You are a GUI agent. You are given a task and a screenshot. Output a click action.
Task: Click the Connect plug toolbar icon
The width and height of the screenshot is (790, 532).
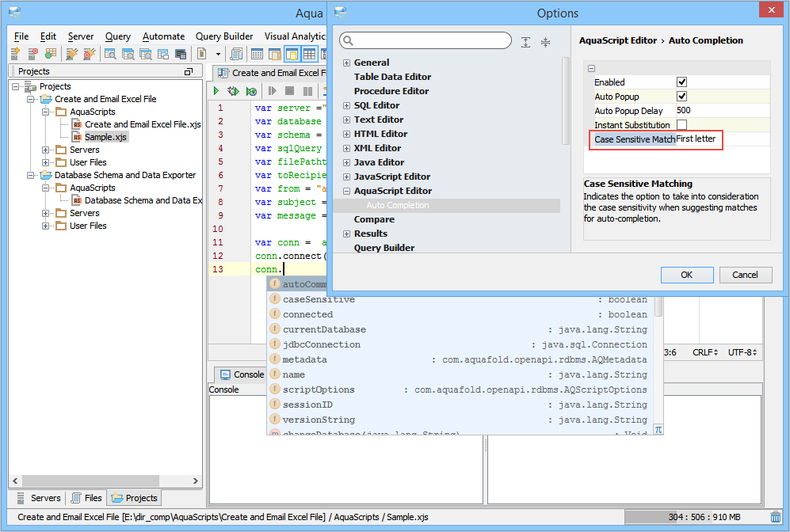pos(72,53)
